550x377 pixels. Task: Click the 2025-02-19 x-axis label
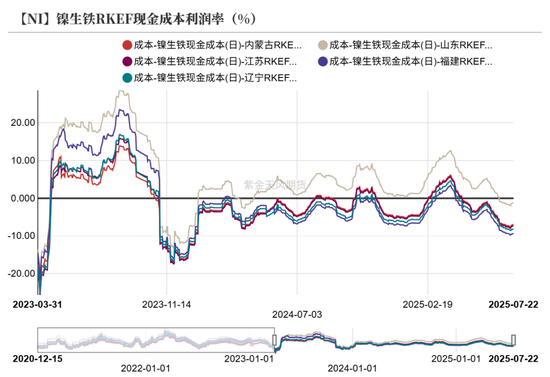coord(428,304)
